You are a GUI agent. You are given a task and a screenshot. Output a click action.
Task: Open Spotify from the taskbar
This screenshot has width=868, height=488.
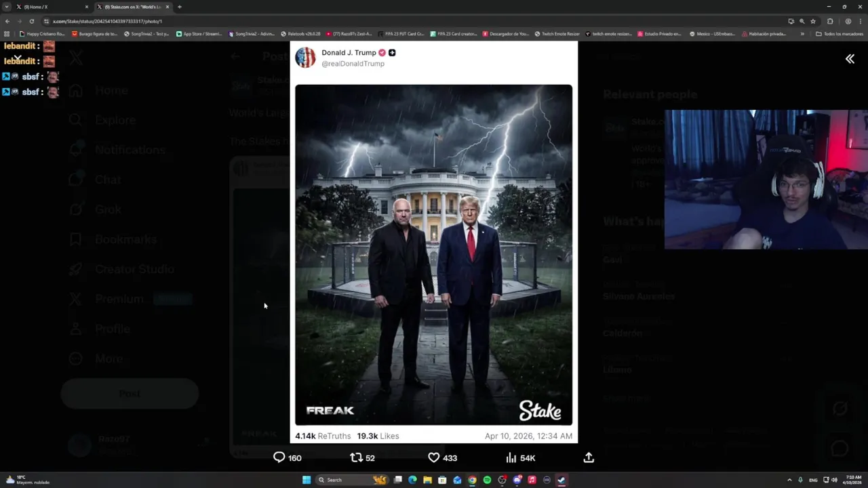pyautogui.click(x=487, y=480)
